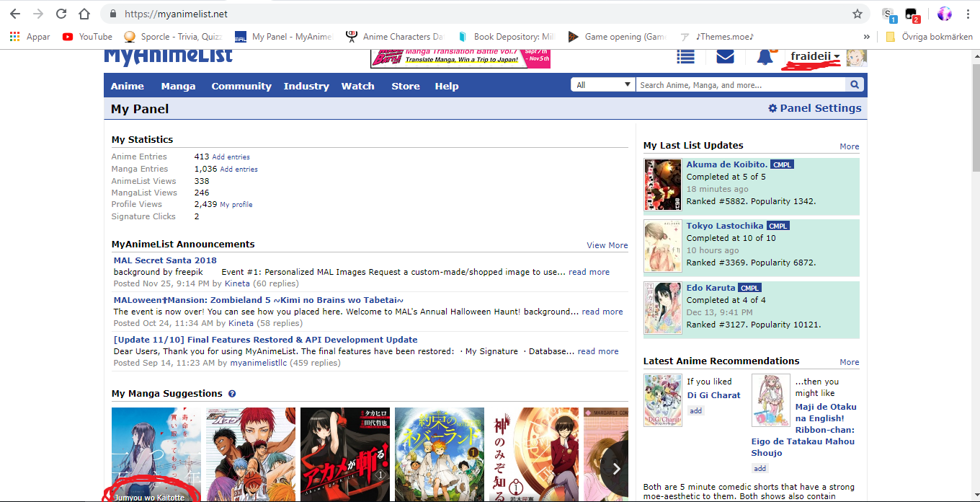Open the Store menu

click(406, 86)
